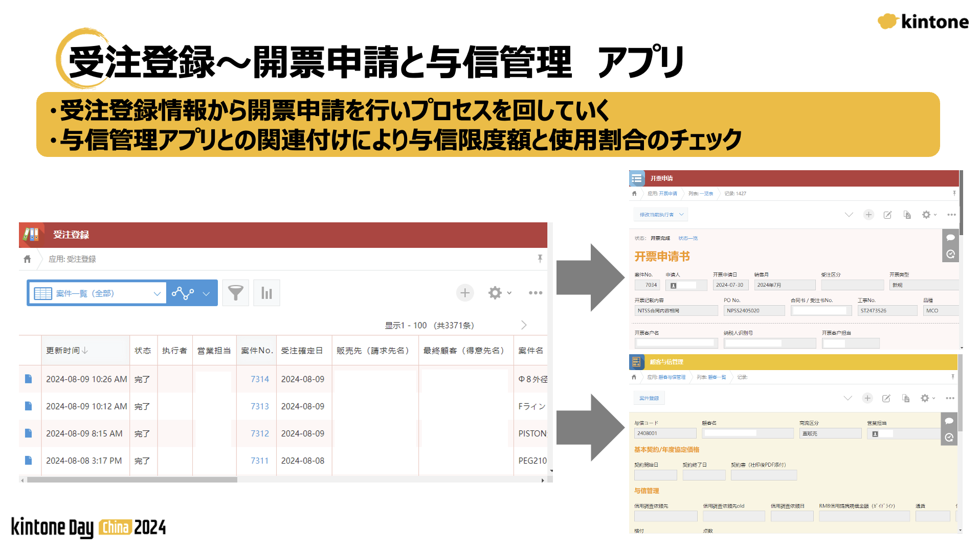This screenshot has height=551, width=980.
Task: Click the horizontal scrollbar in 受注登録 list
Action: [x=132, y=480]
